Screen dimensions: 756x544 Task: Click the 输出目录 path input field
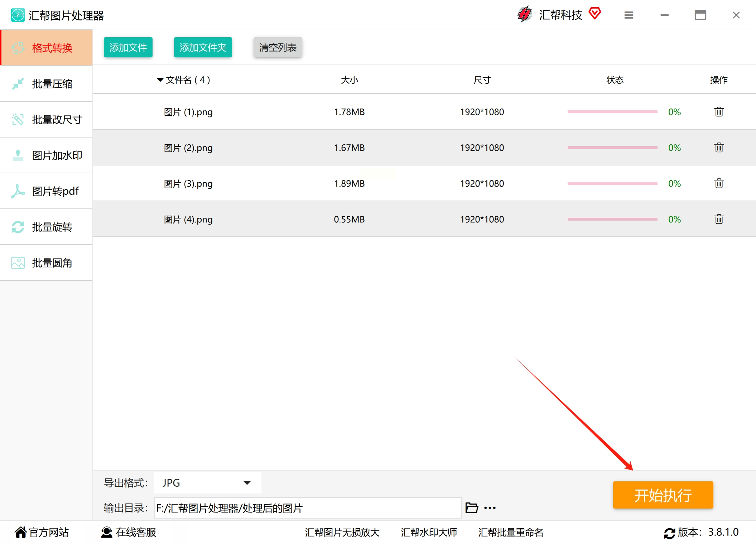(307, 508)
